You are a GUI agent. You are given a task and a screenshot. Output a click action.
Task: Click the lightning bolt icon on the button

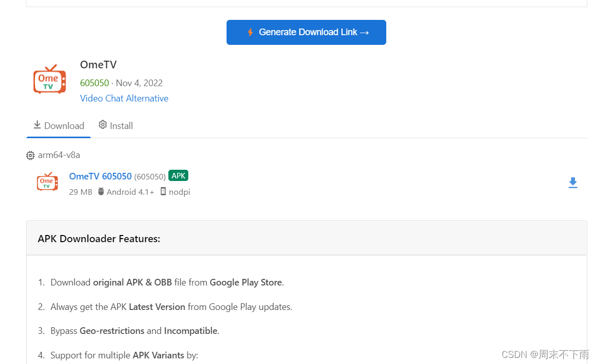coord(250,32)
